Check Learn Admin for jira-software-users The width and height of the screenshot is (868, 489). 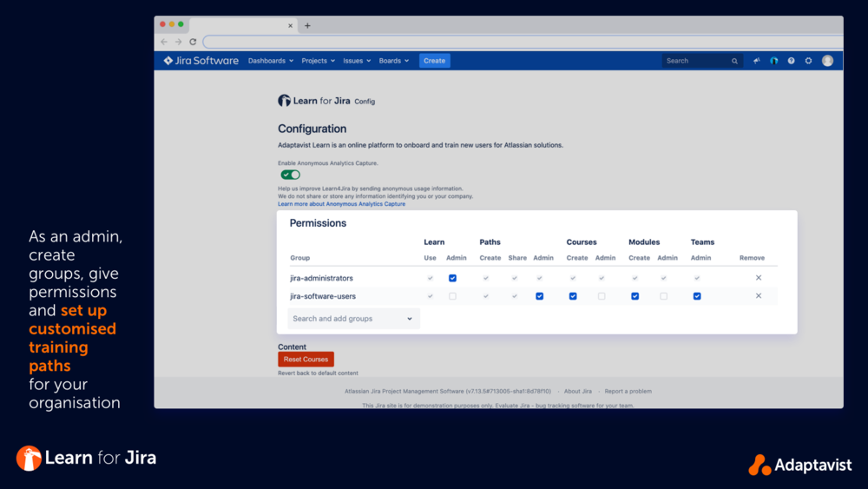coord(452,296)
